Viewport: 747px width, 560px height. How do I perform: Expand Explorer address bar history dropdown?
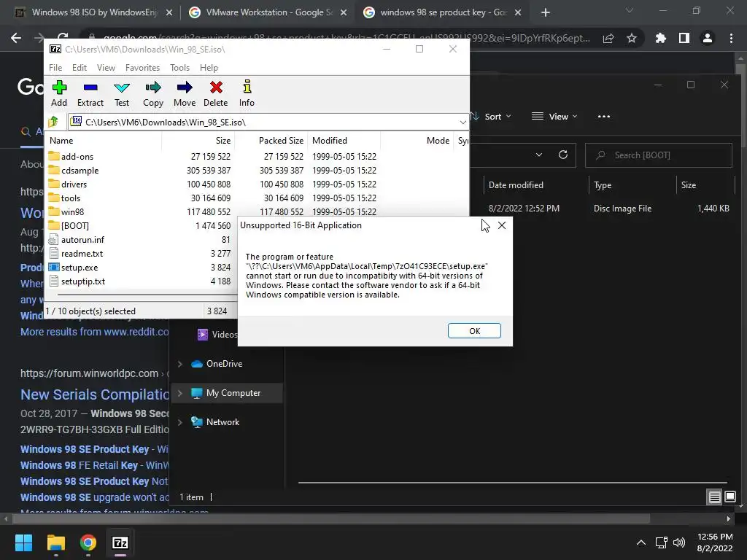(x=539, y=155)
